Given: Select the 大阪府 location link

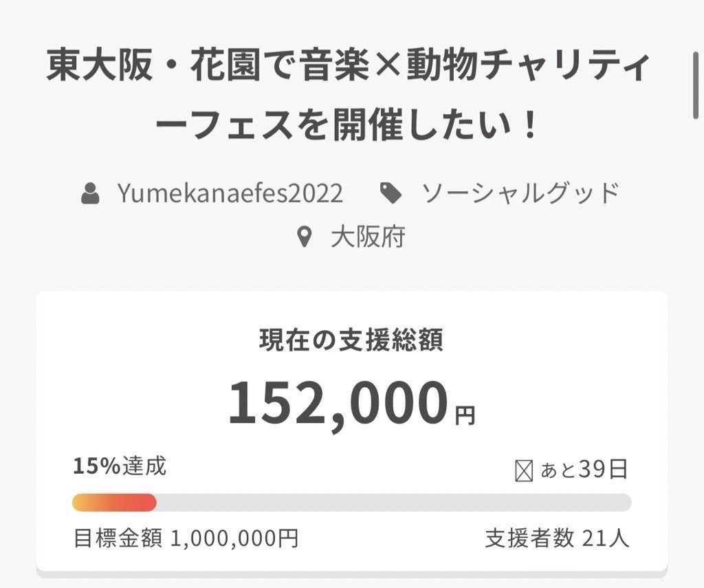Looking at the screenshot, I should (368, 238).
